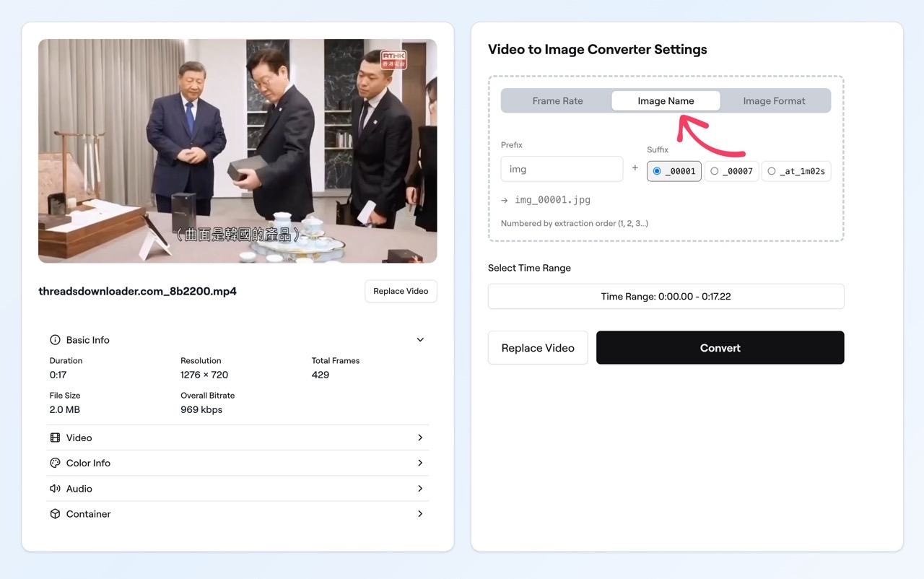Click Replace Video next to the filename

(x=401, y=291)
